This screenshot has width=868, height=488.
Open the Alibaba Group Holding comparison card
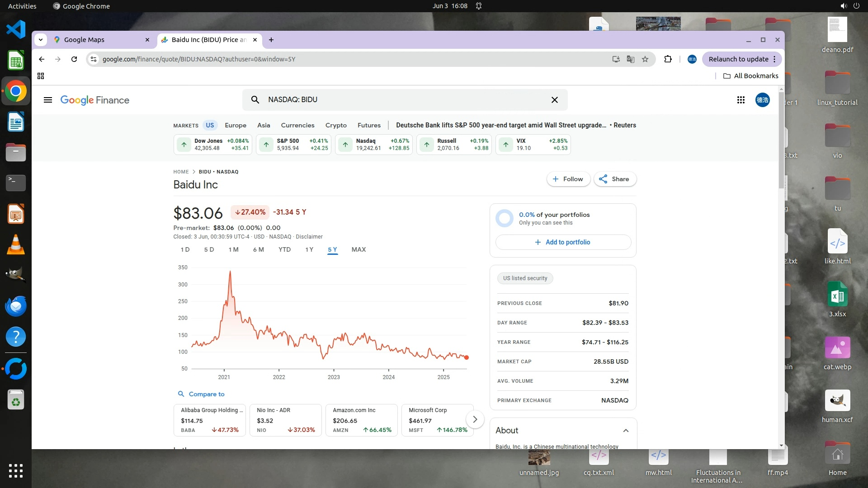(209, 420)
